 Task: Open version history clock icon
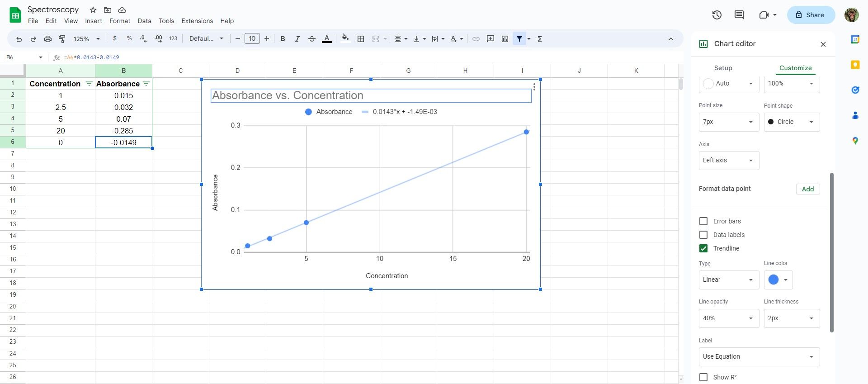[x=717, y=15]
